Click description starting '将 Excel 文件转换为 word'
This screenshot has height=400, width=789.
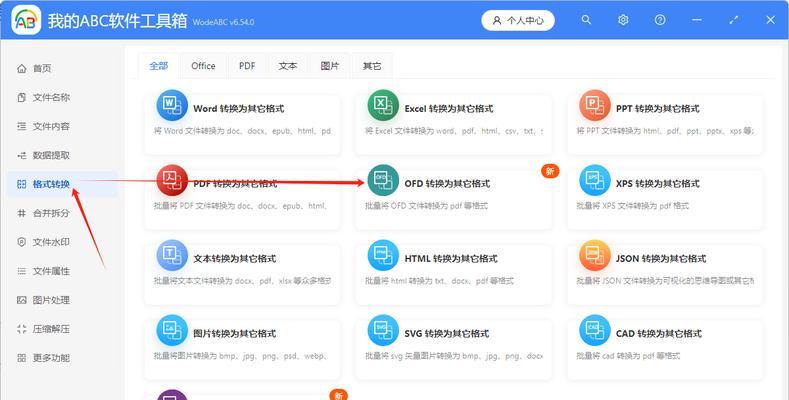454,131
